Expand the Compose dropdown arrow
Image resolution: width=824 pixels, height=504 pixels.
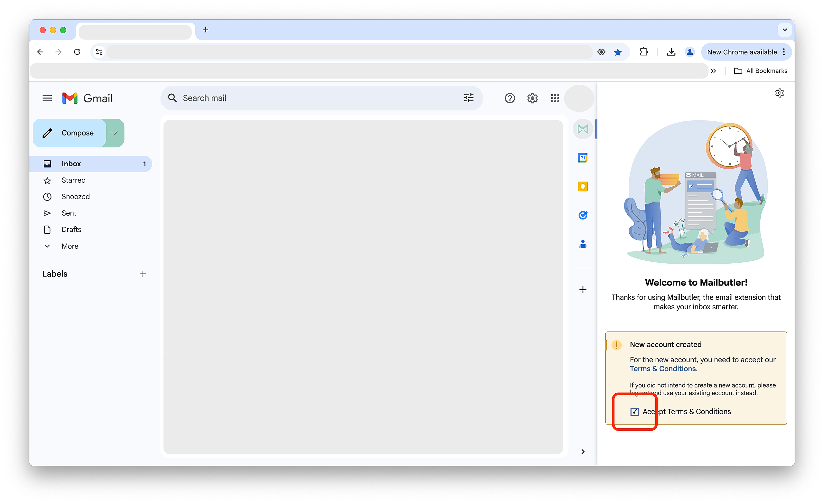click(114, 133)
